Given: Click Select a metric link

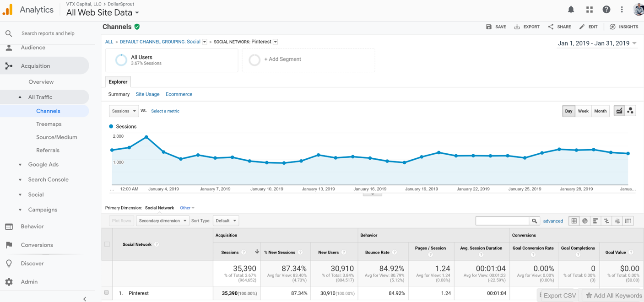Looking at the screenshot, I should click(165, 111).
